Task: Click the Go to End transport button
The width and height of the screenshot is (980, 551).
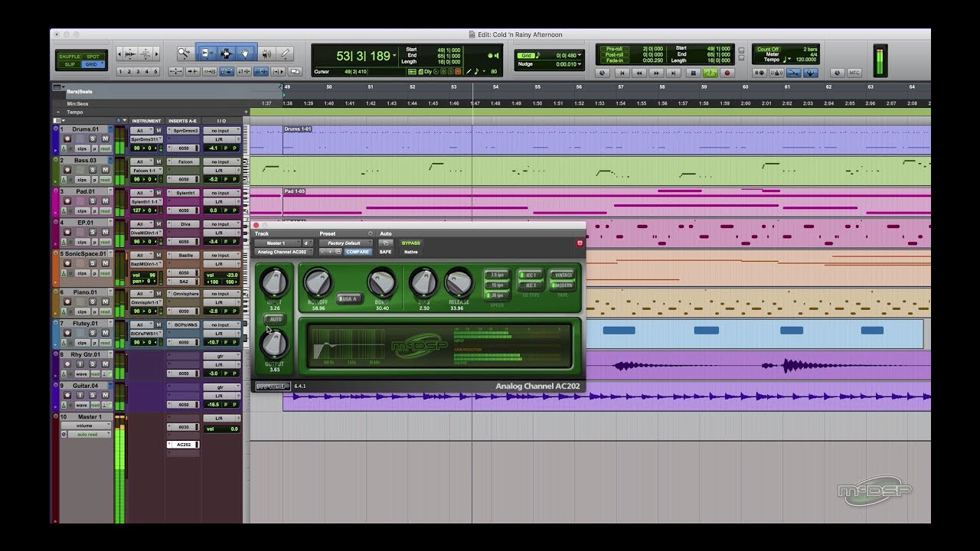Action: pos(674,73)
